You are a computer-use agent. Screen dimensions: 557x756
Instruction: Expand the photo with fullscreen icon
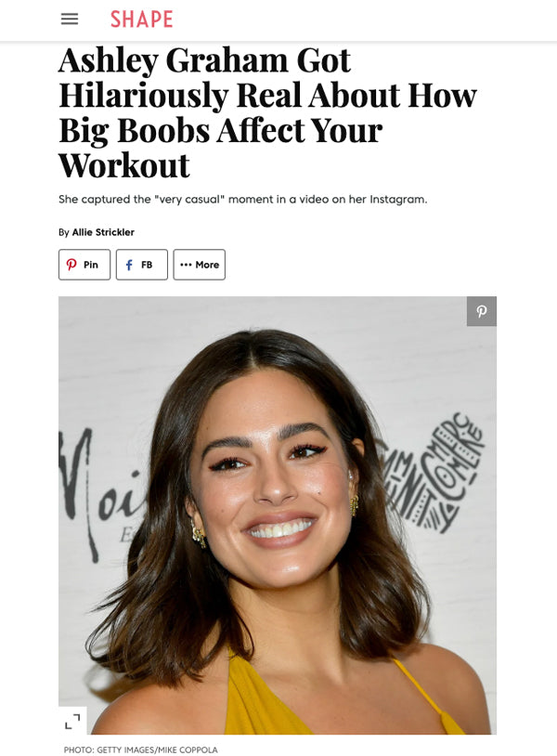pos(72,721)
